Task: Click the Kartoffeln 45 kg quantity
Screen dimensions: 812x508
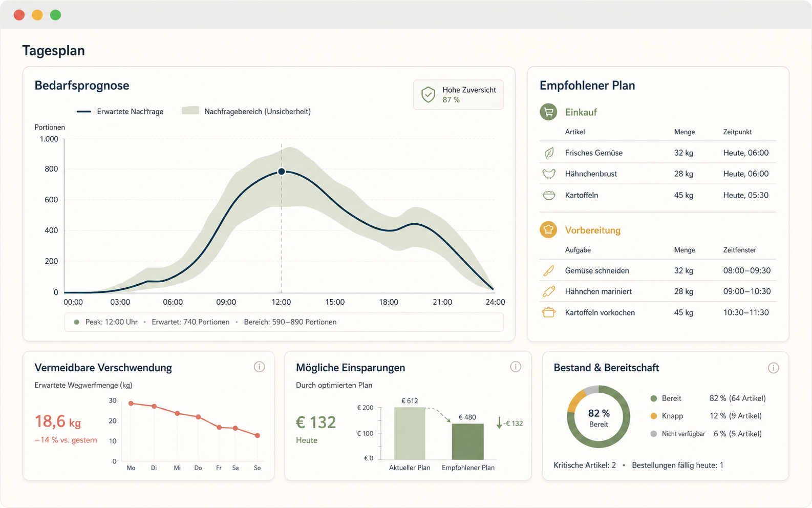Action: point(683,195)
